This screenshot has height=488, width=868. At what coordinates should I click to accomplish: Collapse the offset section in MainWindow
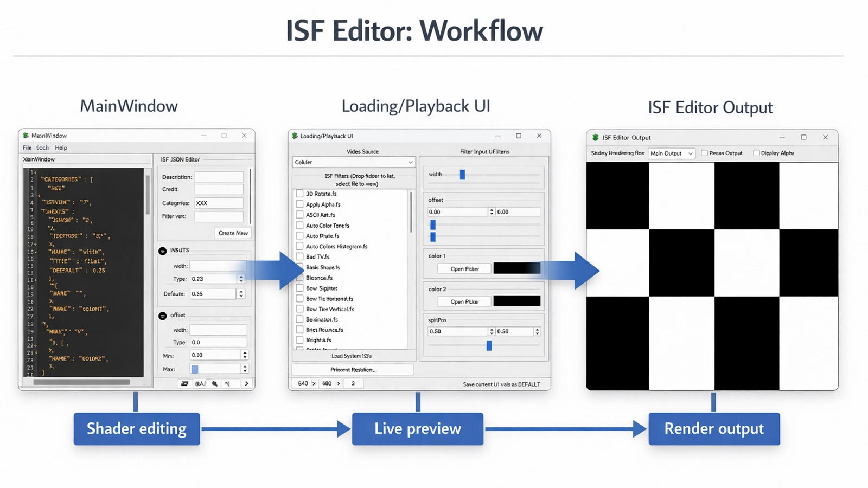pos(163,316)
